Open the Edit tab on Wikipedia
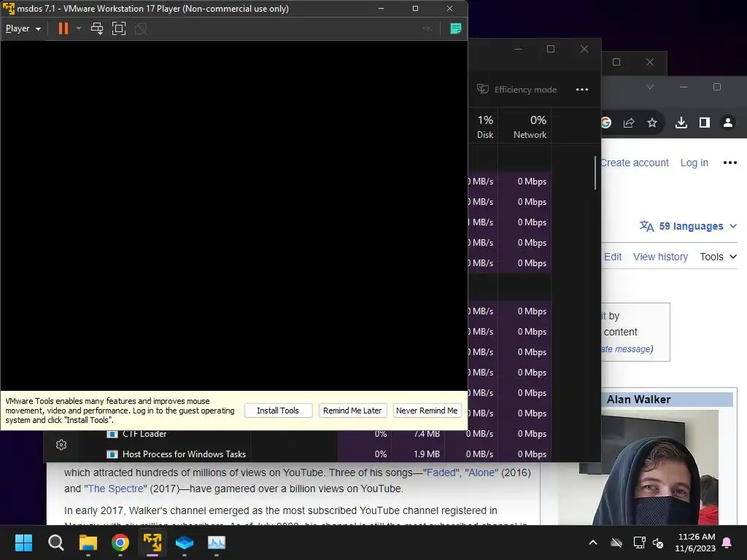This screenshot has width=747, height=560. click(x=613, y=257)
